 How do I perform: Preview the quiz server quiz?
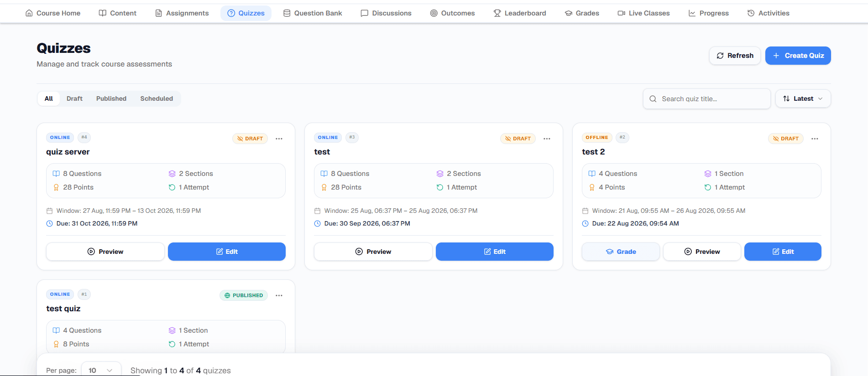coord(105,252)
